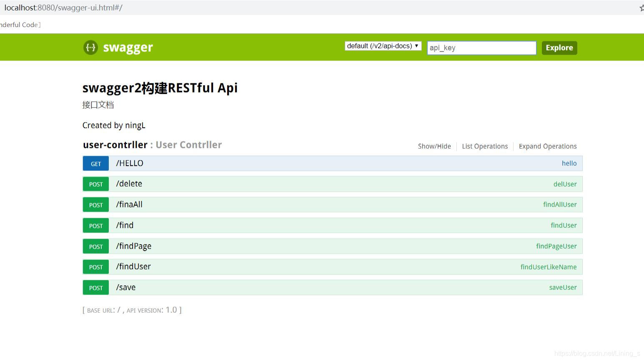
Task: Click the API VERSION: 1.0 footer text
Action: pos(152,310)
